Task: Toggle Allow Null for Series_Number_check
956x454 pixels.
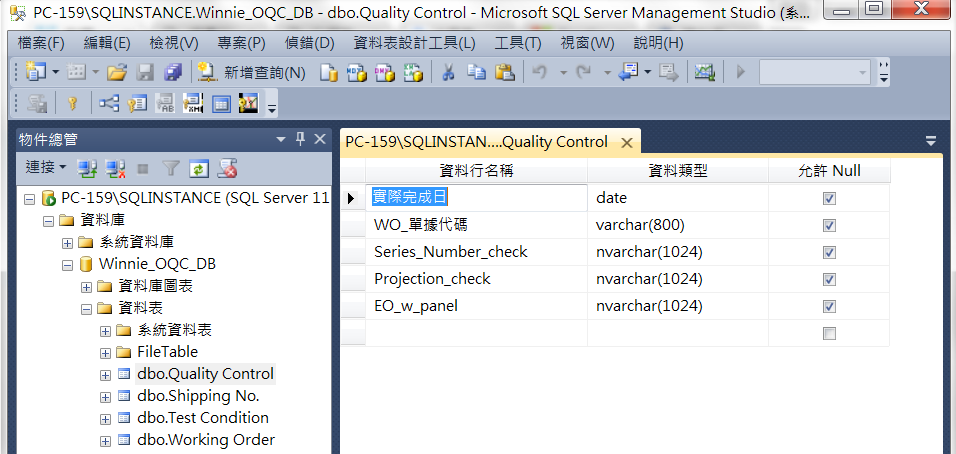Action: [829, 252]
